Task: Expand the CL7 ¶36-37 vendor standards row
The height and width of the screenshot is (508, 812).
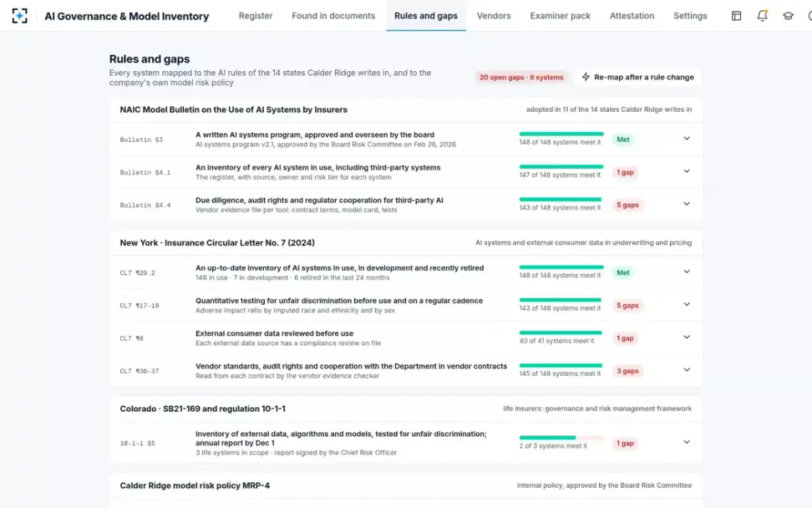Action: (x=687, y=370)
